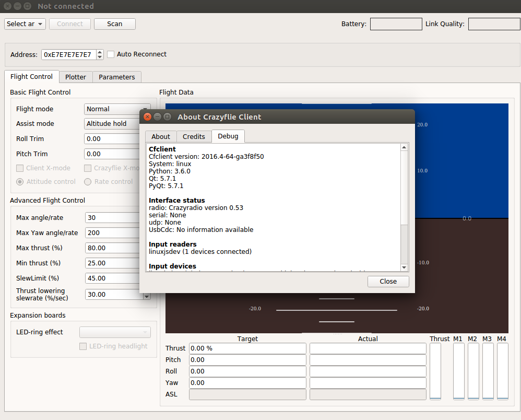Click the Target Yaw field

247,383
